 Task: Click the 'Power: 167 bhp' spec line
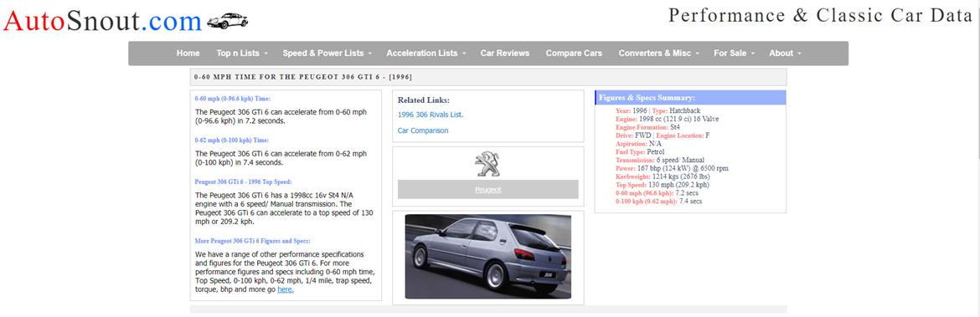click(x=671, y=168)
